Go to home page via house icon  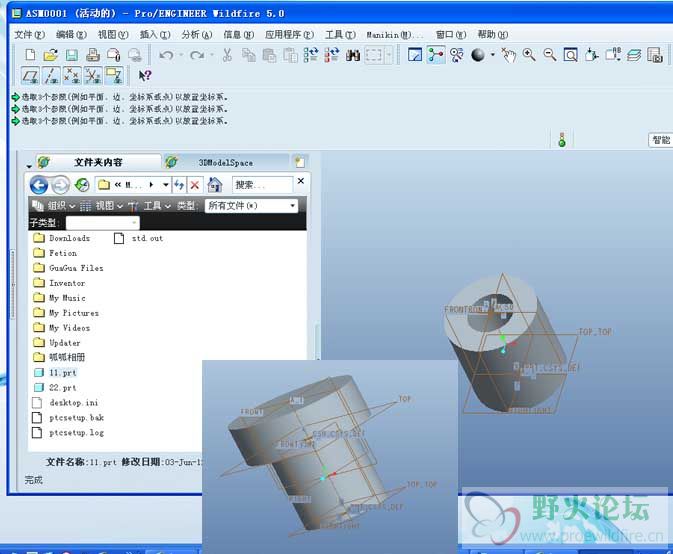coord(214,185)
